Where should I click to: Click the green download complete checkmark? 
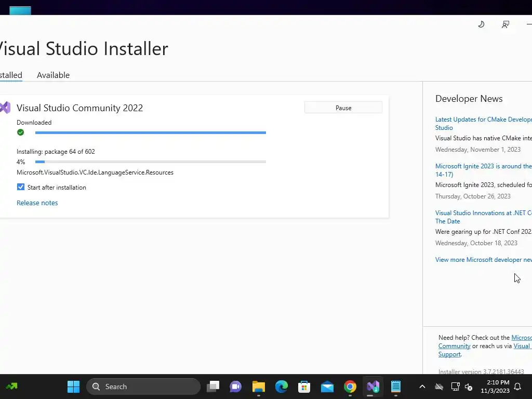tap(20, 132)
